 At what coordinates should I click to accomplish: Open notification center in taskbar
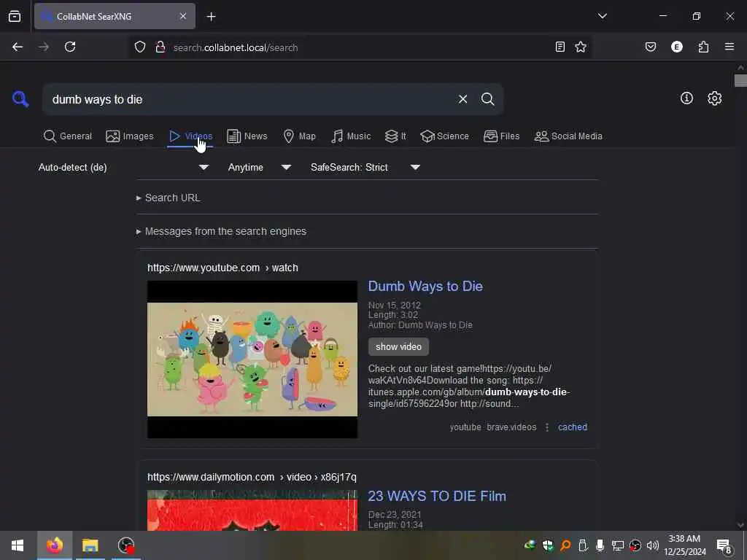[724, 545]
